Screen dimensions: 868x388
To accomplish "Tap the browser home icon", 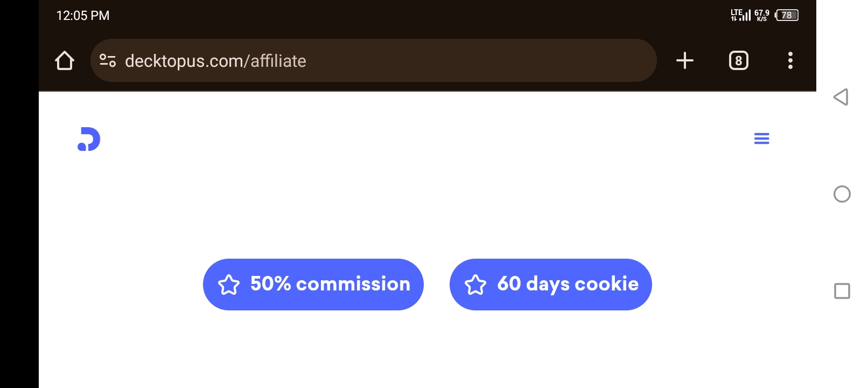I will (x=65, y=60).
